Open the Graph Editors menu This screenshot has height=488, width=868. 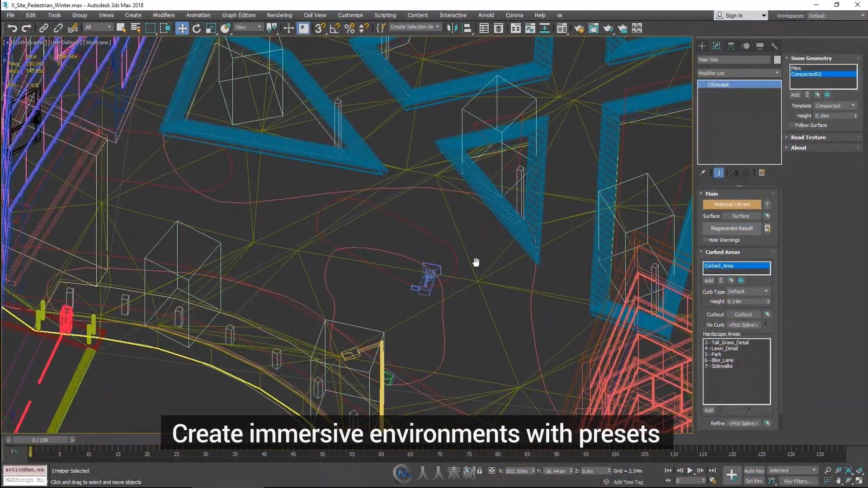coord(238,15)
